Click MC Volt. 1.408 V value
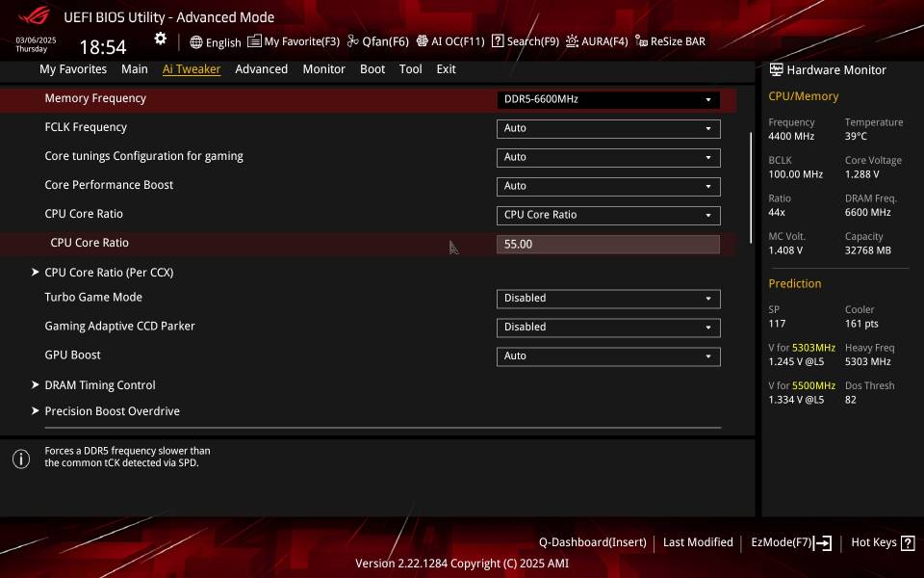This screenshot has width=924, height=578. (785, 250)
